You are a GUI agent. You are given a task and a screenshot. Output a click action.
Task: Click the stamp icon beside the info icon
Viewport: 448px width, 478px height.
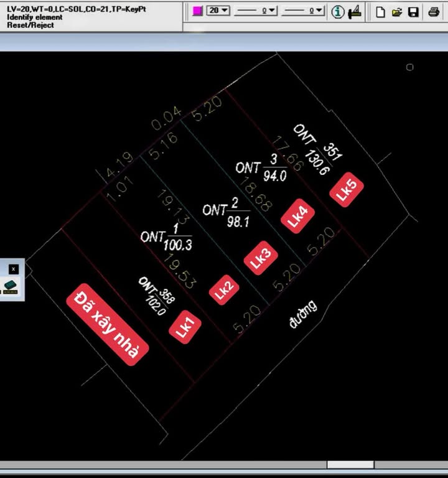[355, 12]
